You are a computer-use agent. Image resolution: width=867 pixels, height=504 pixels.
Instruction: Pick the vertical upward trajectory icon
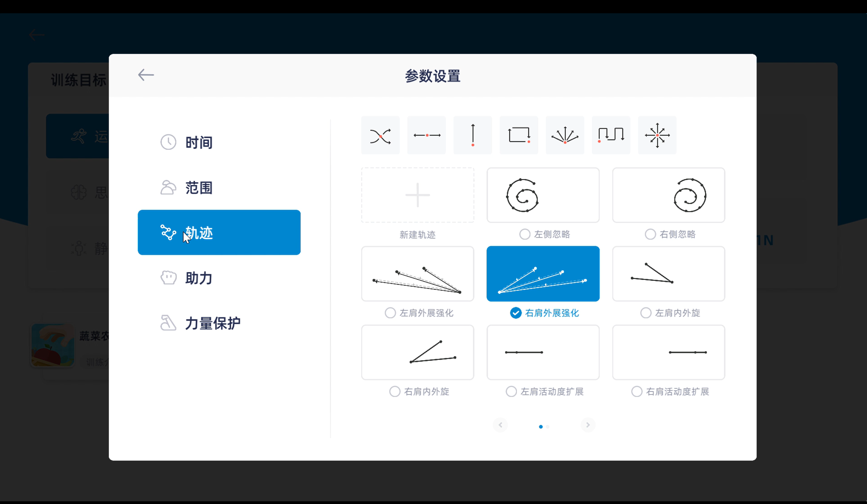point(473,136)
